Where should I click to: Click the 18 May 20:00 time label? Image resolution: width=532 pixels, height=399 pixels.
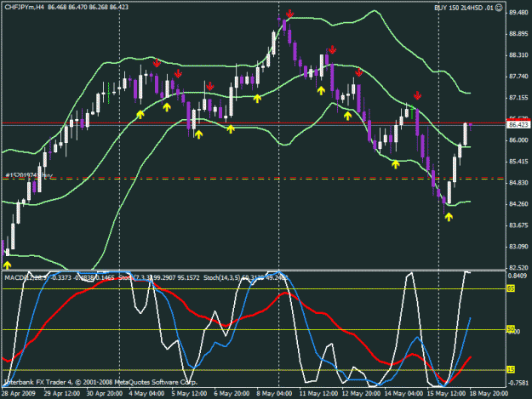(489, 394)
